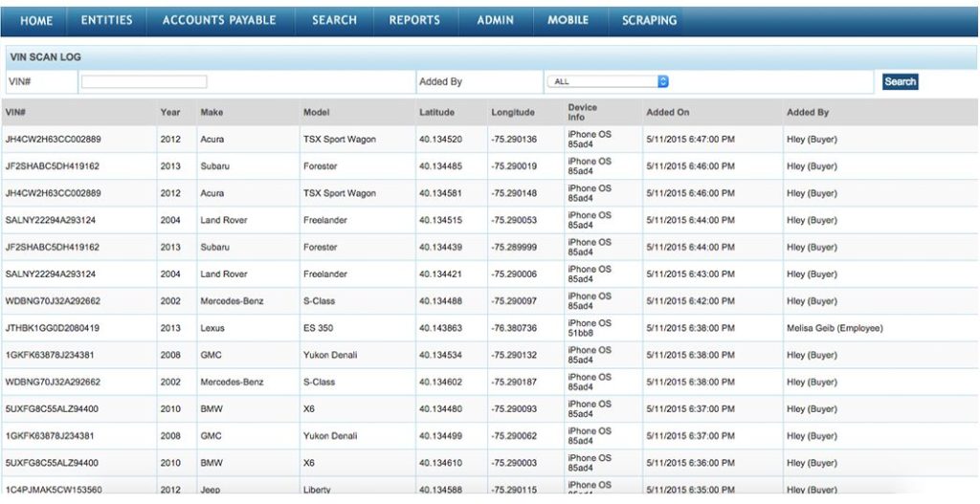Expand the Added By dropdown
Image resolution: width=980 pixels, height=504 pixels.
pyautogui.click(x=607, y=82)
